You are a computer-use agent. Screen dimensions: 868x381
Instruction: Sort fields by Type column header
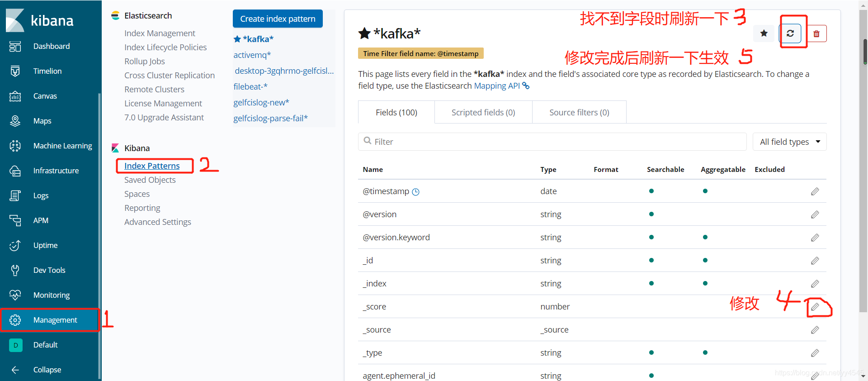[548, 169]
